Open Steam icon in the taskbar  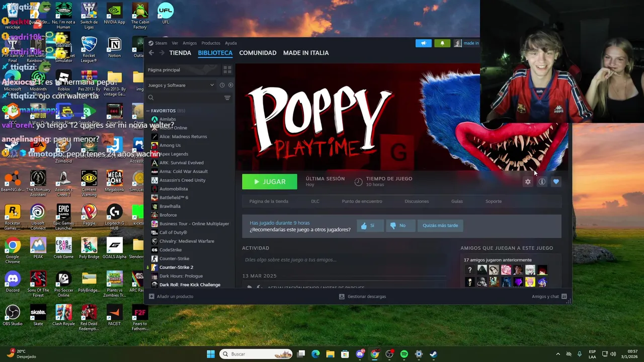click(433, 354)
